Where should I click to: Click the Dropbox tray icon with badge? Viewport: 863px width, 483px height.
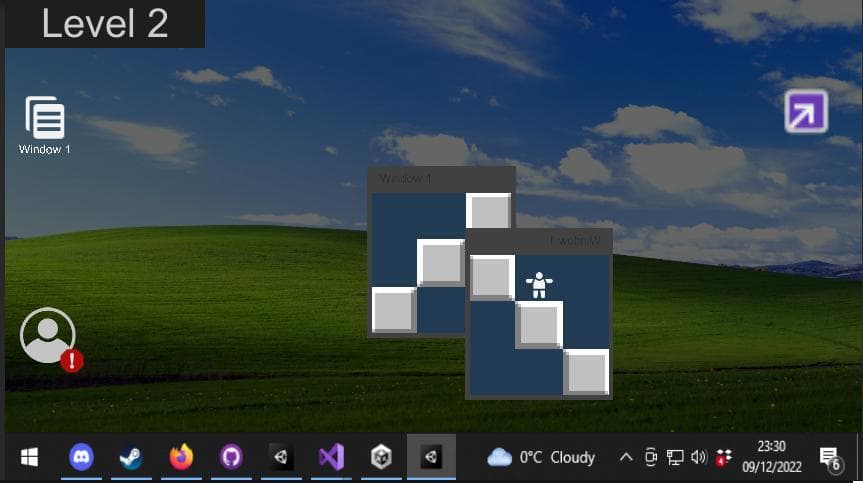(723, 457)
